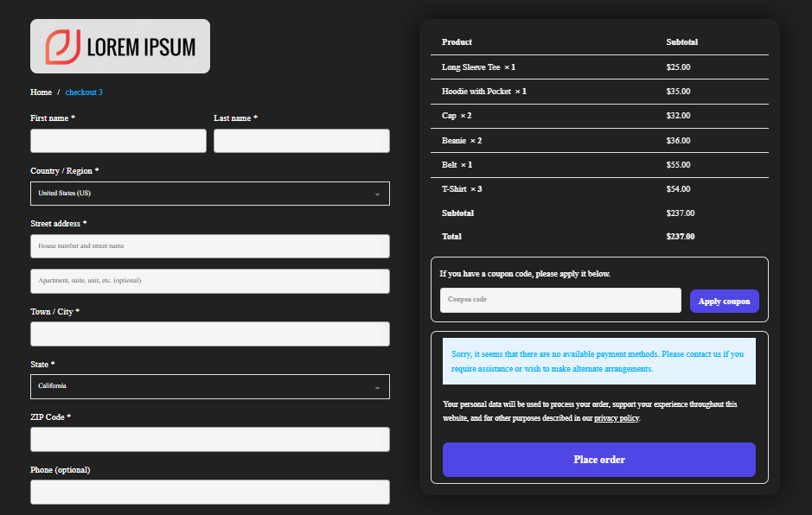Image resolution: width=812 pixels, height=515 pixels.
Task: Open the Country / Region dropdown arrow
Action: tap(378, 194)
